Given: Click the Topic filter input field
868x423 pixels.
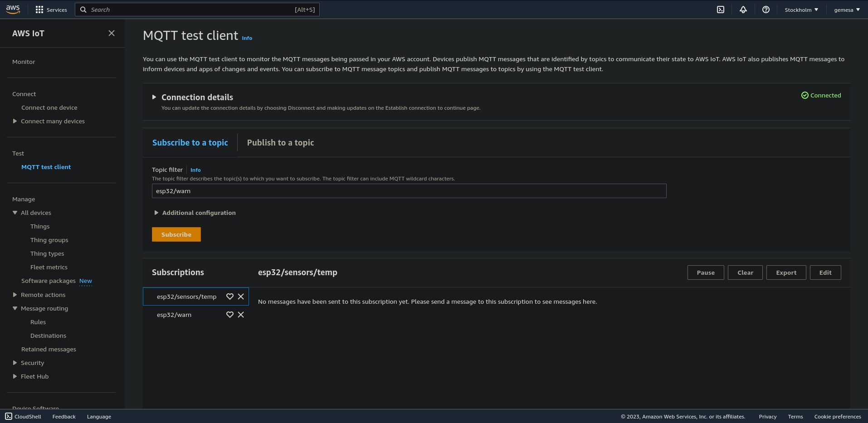Looking at the screenshot, I should (409, 191).
